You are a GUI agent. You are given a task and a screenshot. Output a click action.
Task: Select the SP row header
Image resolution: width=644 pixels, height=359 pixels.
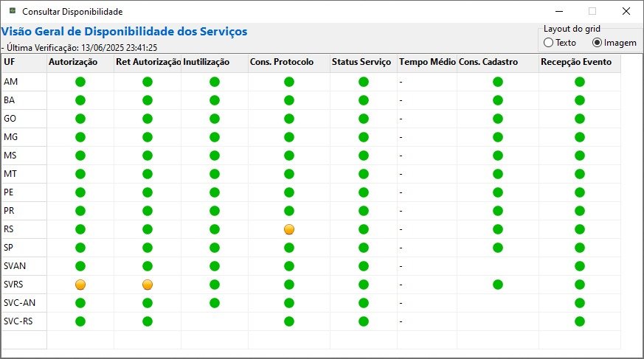coord(24,248)
